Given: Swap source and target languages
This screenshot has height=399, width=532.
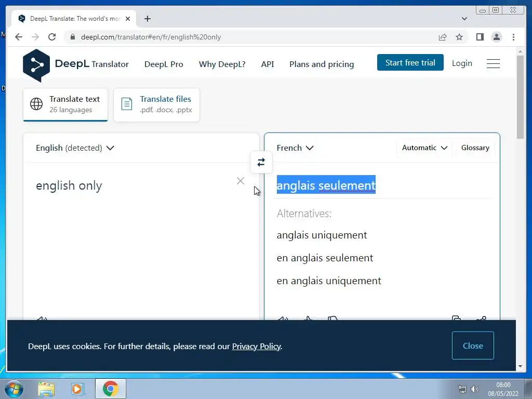Looking at the screenshot, I should (x=261, y=162).
